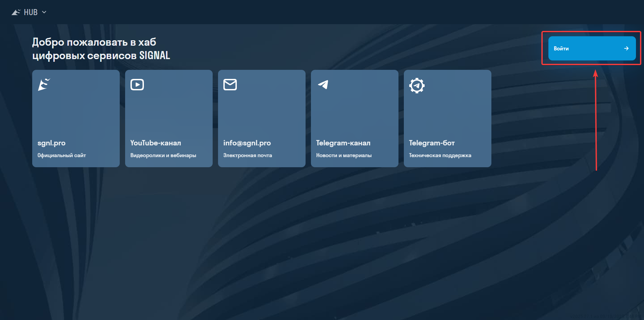
Task: Select the info@sgnl.pro email title
Action: (247, 143)
